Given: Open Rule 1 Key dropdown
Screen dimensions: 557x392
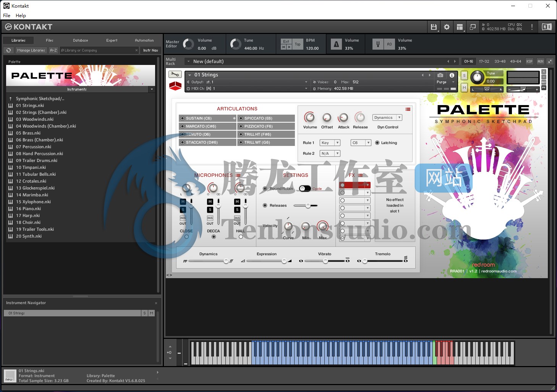Looking at the screenshot, I should tap(330, 143).
